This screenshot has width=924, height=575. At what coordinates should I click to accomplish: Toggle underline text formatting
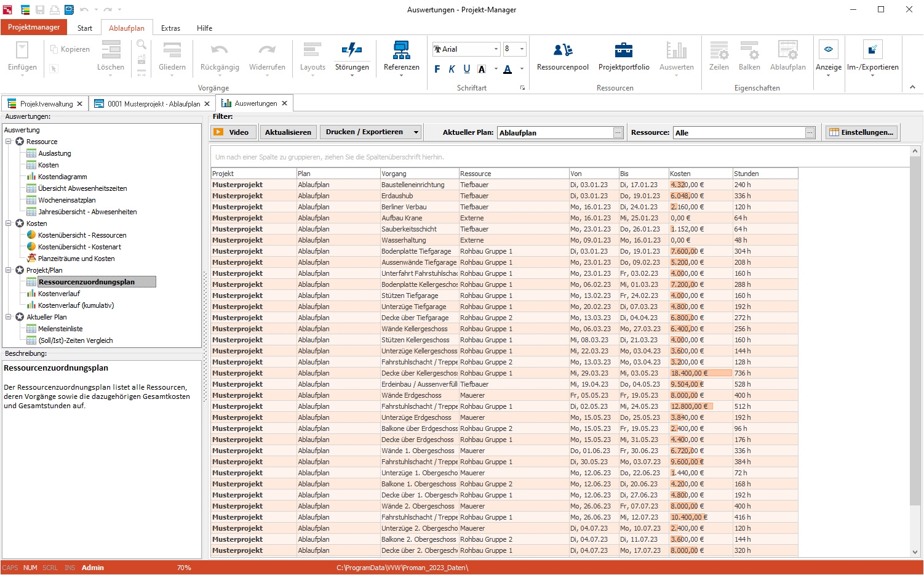coord(466,69)
